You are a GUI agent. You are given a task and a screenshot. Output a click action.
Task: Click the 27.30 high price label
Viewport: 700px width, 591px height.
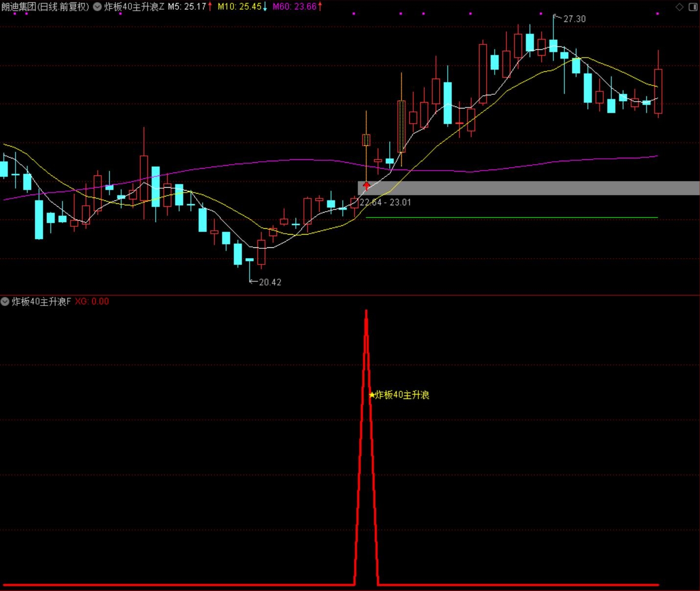pyautogui.click(x=574, y=19)
